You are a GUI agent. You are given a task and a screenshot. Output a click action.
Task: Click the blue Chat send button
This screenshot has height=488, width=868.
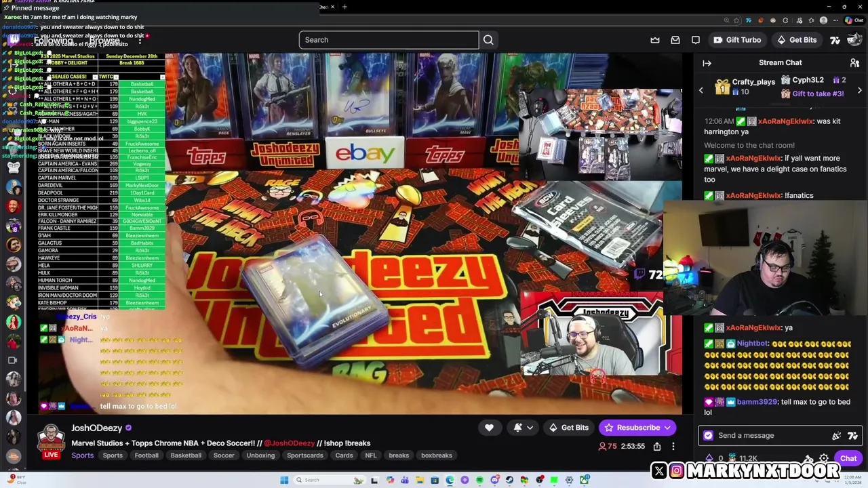tap(848, 459)
